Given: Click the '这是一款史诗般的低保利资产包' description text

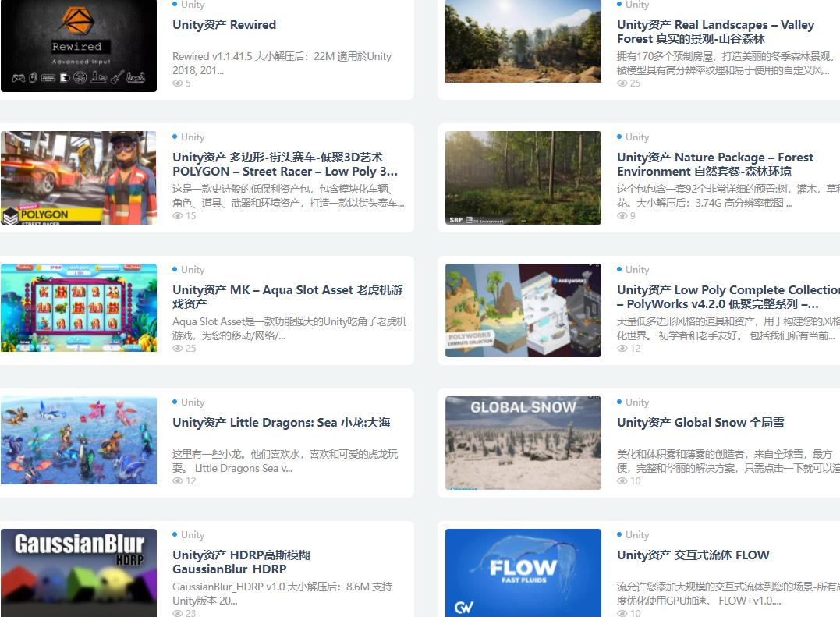Looking at the screenshot, I should [289, 196].
